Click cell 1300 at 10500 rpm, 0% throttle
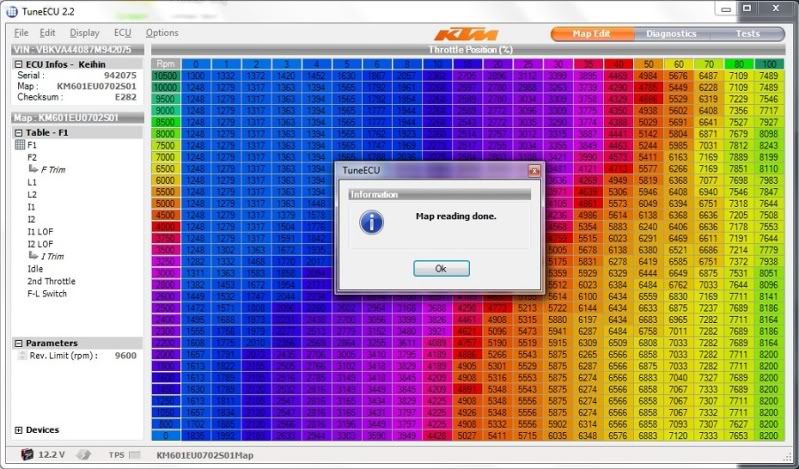This screenshot has height=469, width=799. tap(196, 75)
